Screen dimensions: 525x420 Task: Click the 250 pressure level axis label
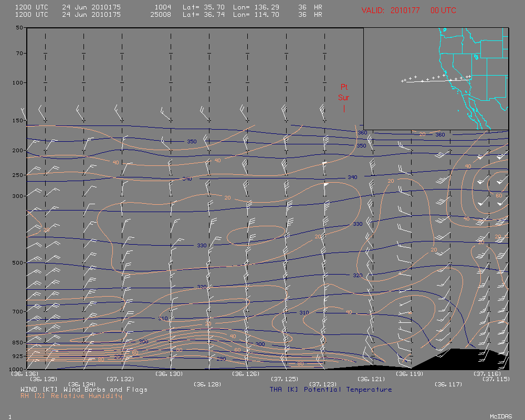[x=18, y=175]
